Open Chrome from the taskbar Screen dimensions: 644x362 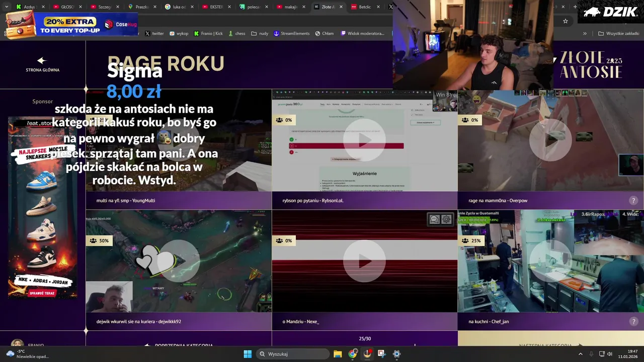point(353,354)
